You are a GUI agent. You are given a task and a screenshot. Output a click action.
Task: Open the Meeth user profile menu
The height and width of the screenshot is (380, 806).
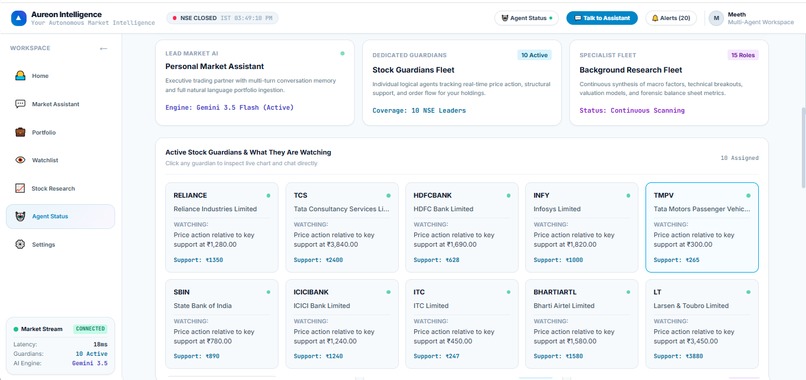tap(752, 19)
